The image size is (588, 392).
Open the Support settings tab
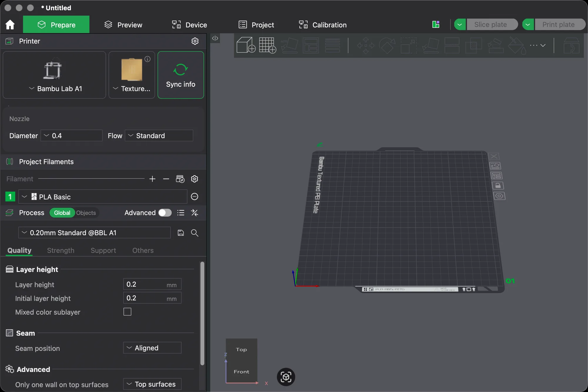[103, 250]
